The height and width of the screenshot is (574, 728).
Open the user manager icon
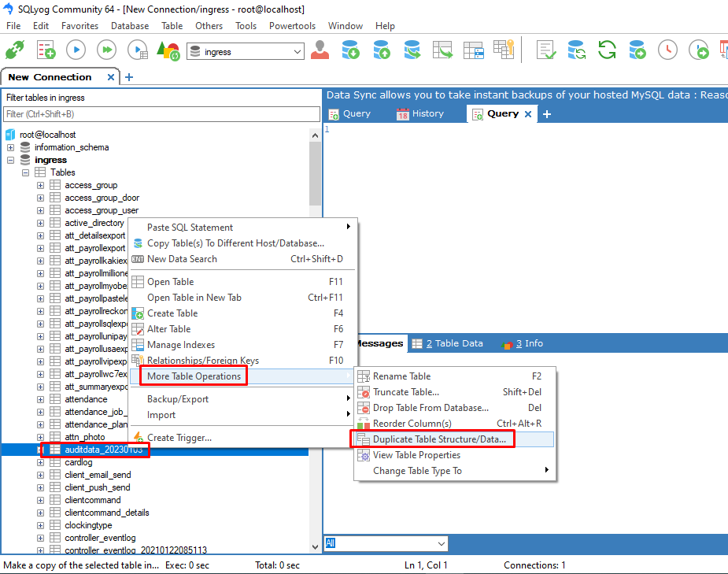320,50
